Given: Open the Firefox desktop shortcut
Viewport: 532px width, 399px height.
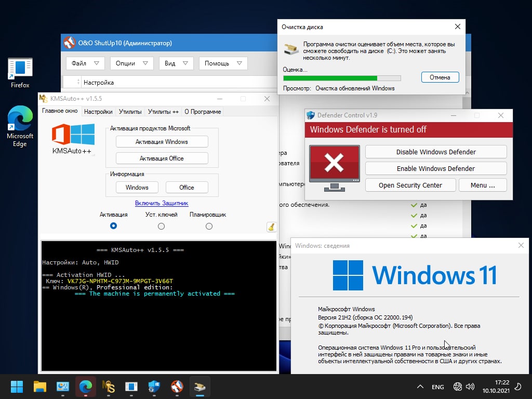Looking at the screenshot, I should (x=20, y=73).
